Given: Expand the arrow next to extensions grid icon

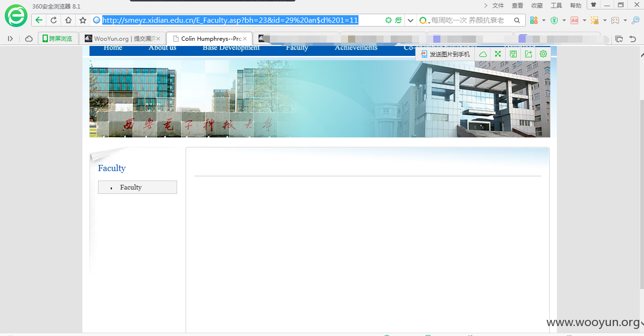Looking at the screenshot, I should coord(544,20).
